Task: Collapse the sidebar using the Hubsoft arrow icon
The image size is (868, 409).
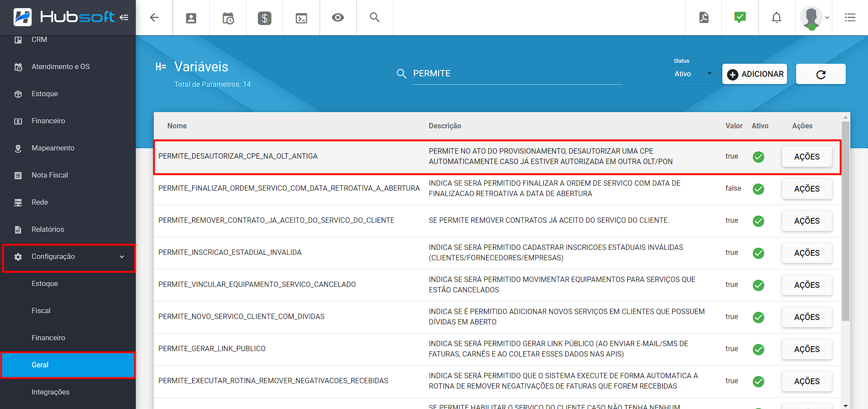Action: pos(124,18)
